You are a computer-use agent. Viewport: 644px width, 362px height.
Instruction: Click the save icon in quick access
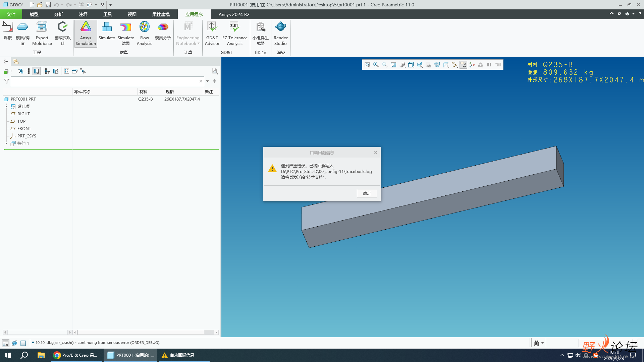click(48, 5)
